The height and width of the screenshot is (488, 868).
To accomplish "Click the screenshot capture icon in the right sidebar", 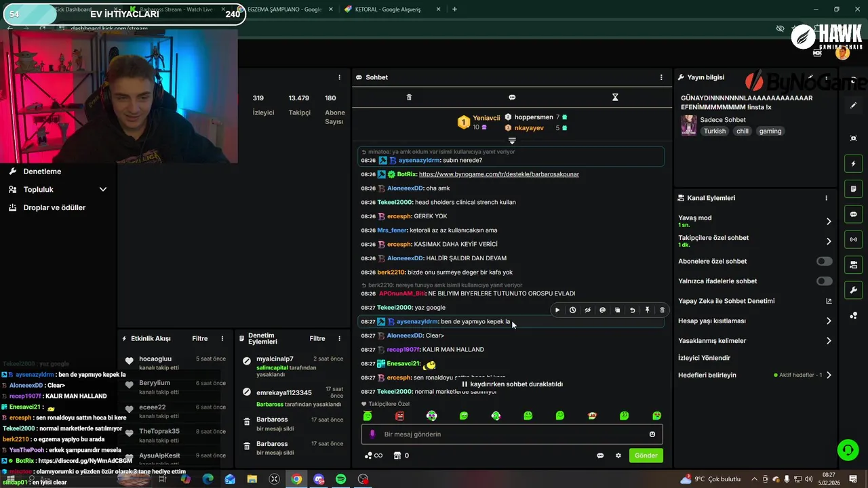I will pos(854,138).
